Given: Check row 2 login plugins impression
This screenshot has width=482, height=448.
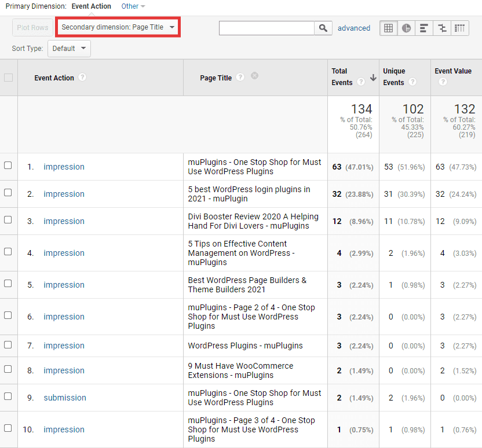Looking at the screenshot, I should (8, 193).
